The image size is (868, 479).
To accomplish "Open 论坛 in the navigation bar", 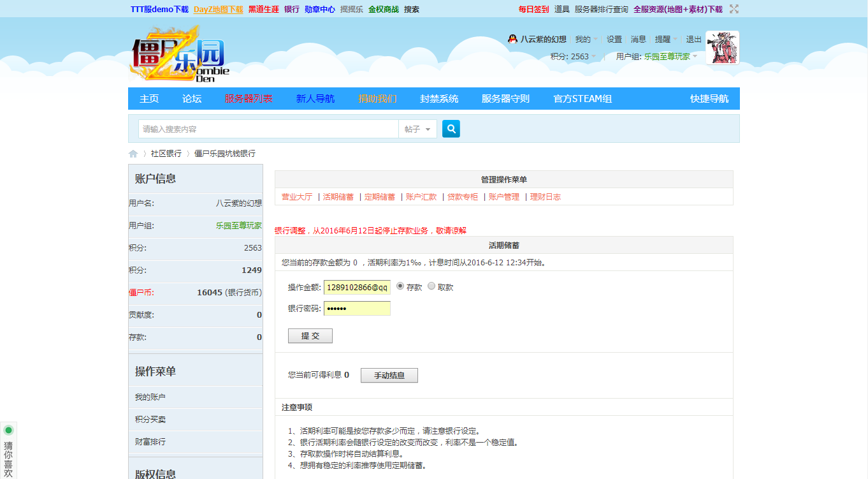I will pyautogui.click(x=192, y=99).
